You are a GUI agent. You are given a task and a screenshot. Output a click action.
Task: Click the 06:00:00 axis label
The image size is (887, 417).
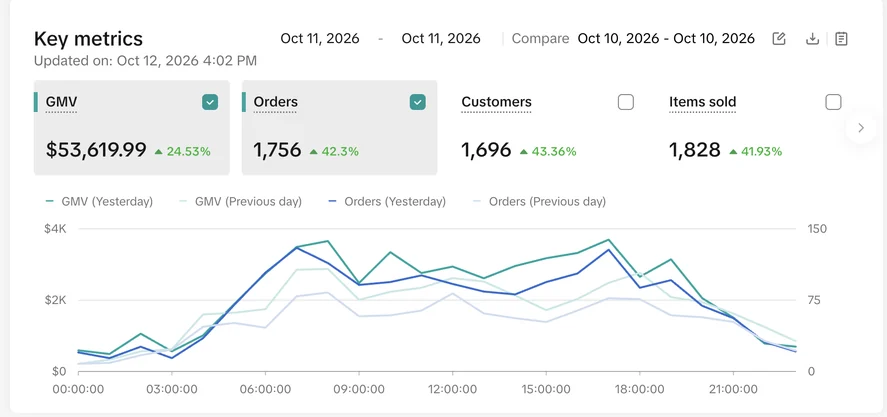coord(265,389)
